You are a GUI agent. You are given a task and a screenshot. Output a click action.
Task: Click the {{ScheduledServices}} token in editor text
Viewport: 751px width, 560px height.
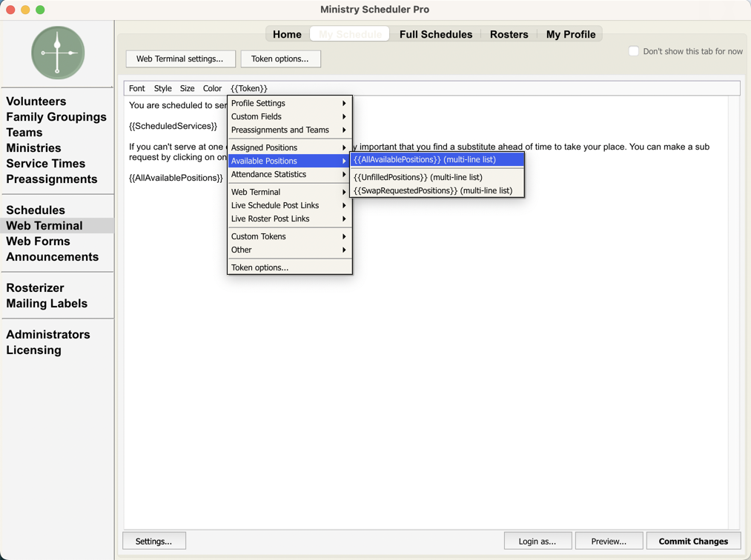pyautogui.click(x=173, y=126)
